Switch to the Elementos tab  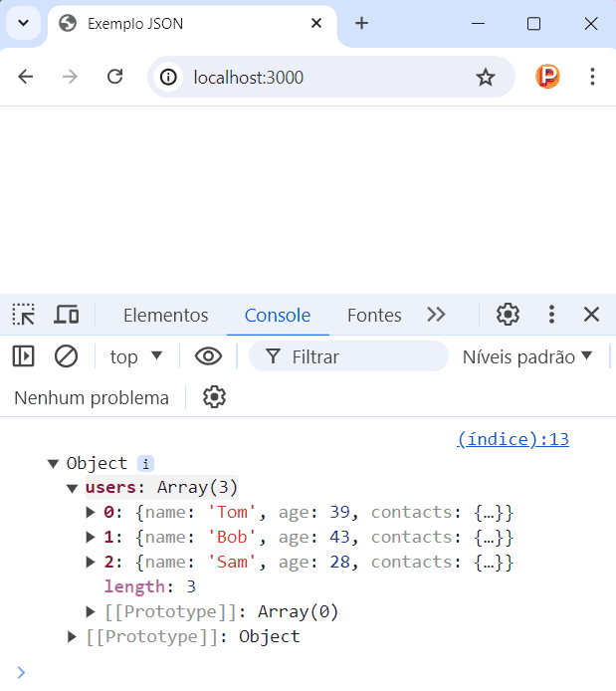(x=165, y=315)
